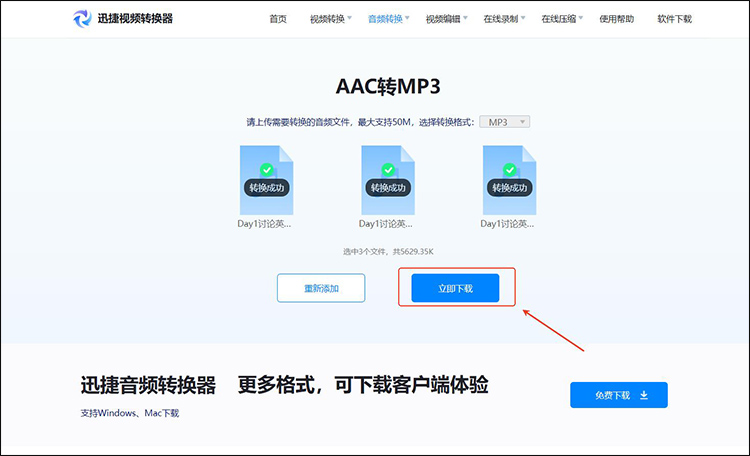Click the 迅捷视频转换器 logo icon
This screenshot has width=750, height=456.
tap(82, 18)
